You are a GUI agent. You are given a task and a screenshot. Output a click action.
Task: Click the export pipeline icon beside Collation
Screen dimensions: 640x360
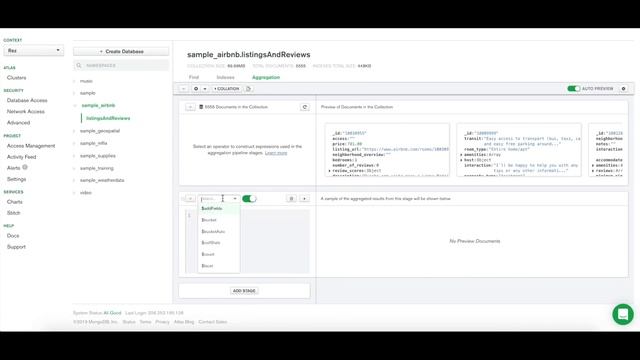click(248, 89)
